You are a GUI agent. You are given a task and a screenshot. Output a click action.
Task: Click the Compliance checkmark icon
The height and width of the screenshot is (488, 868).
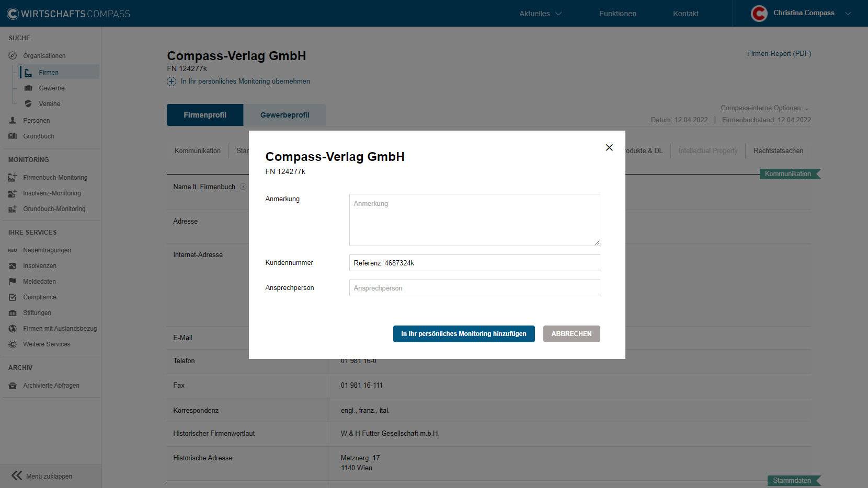tap(13, 297)
